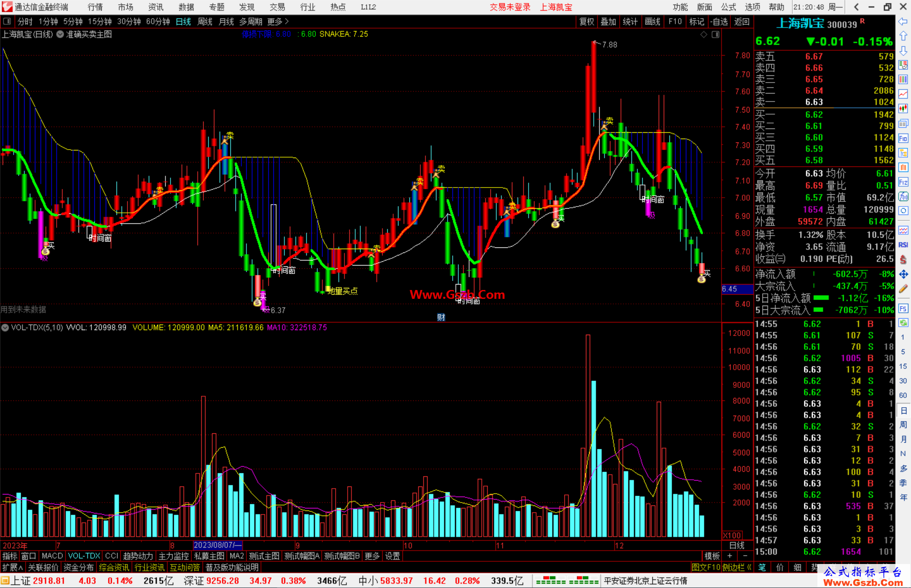Expand the 更多 period options
This screenshot has width=911, height=588.
(x=278, y=21)
